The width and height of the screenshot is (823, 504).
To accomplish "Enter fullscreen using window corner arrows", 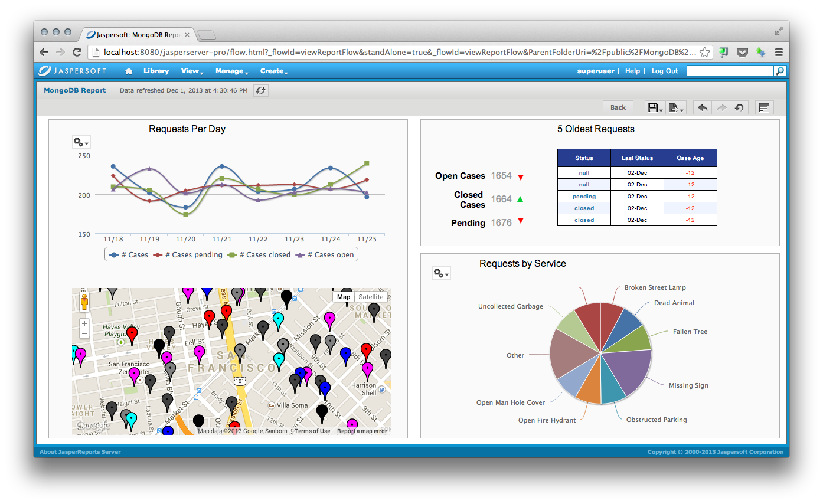I will [x=779, y=30].
